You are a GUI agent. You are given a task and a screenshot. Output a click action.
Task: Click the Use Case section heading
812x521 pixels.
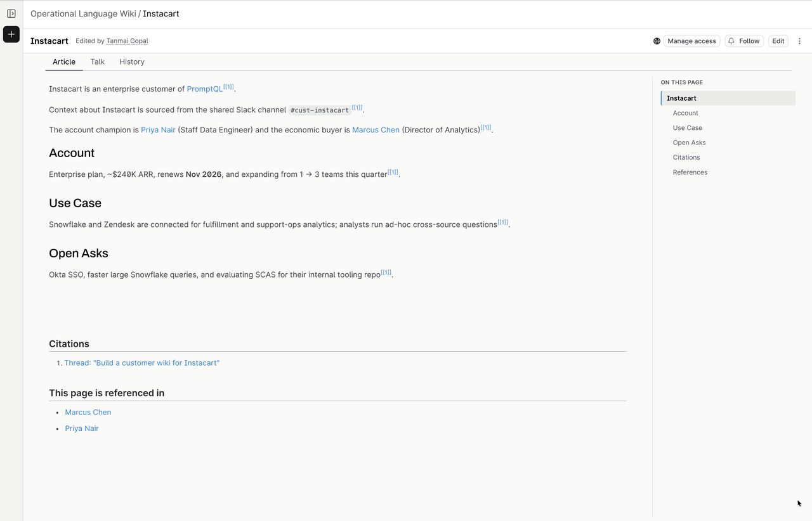(x=75, y=203)
